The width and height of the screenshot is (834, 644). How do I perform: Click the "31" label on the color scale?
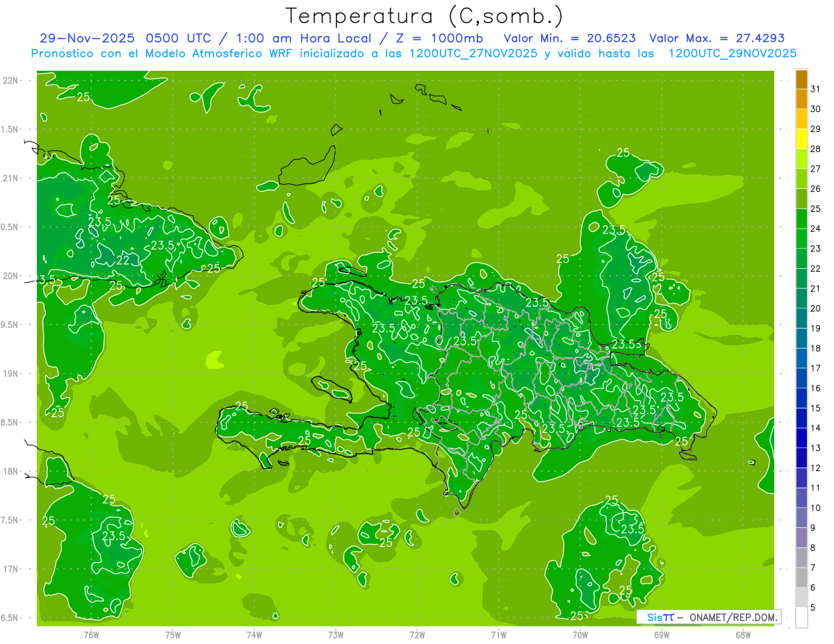816,89
